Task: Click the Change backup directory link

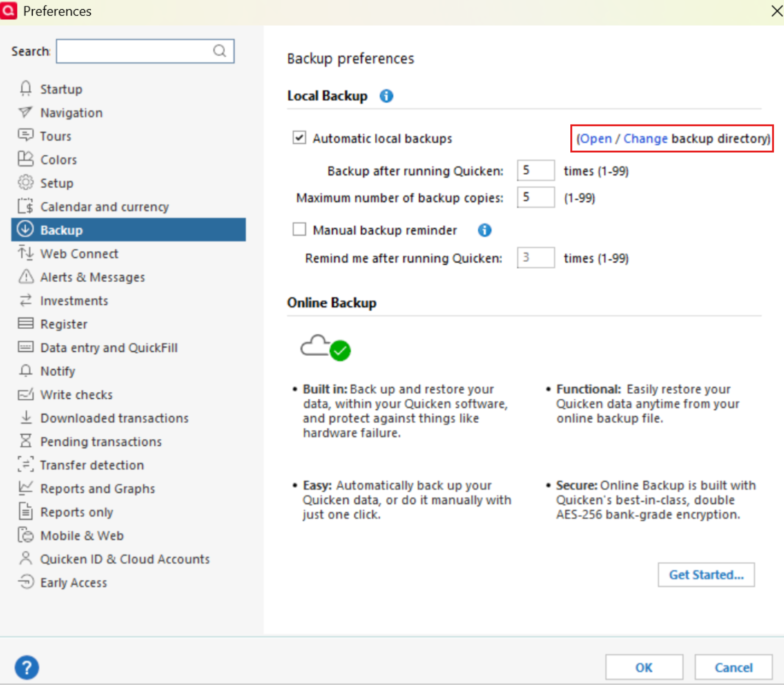Action: click(x=645, y=138)
